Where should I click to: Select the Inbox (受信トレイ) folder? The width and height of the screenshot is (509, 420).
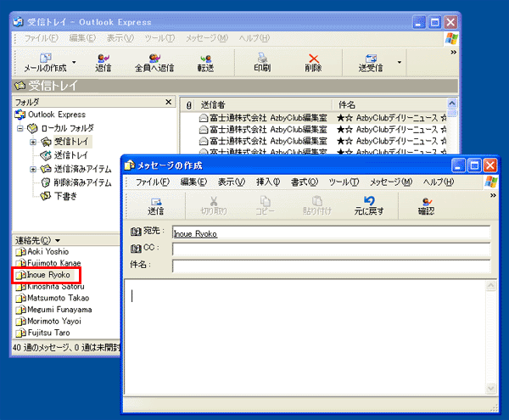tap(71, 142)
